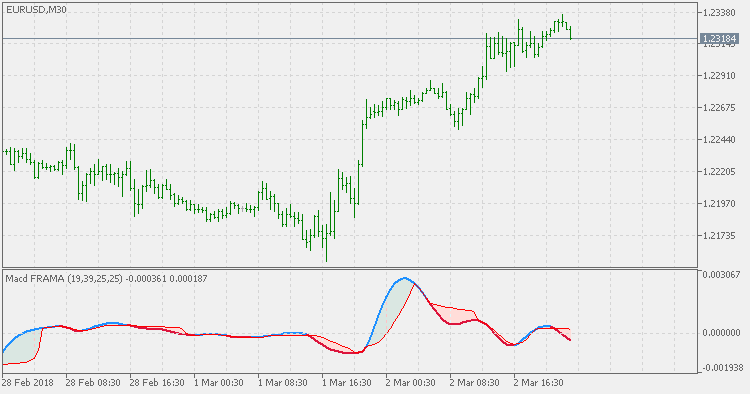Click the 1.22910 price scale label
This screenshot has width=750, height=394.
point(719,76)
